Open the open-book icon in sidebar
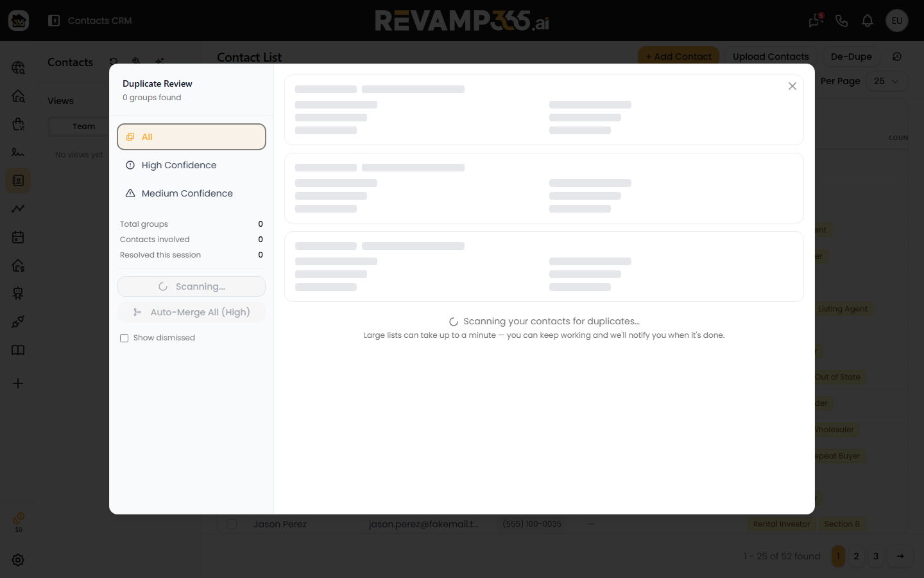The width and height of the screenshot is (924, 578). coord(18,350)
